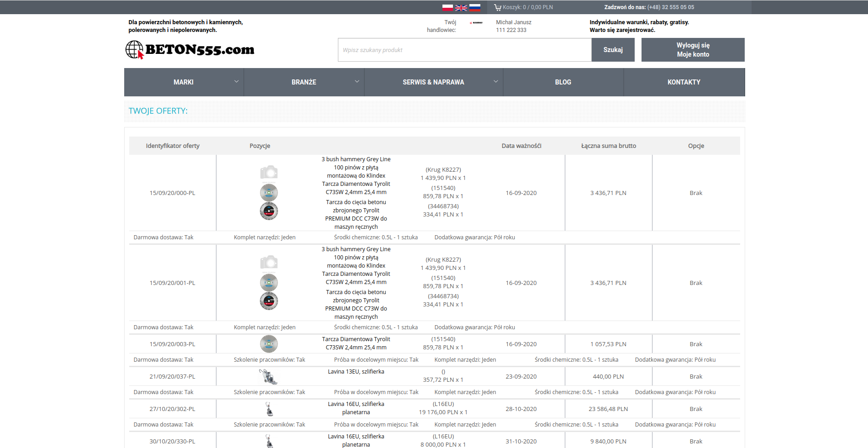
Task: Click the Data ważności column header
Action: (521, 146)
